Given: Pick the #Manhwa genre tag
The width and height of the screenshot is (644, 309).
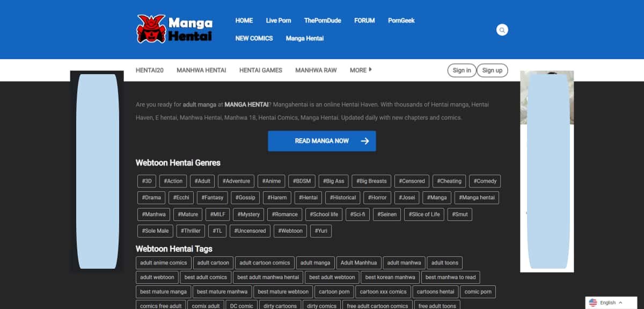Looking at the screenshot, I should tap(153, 214).
